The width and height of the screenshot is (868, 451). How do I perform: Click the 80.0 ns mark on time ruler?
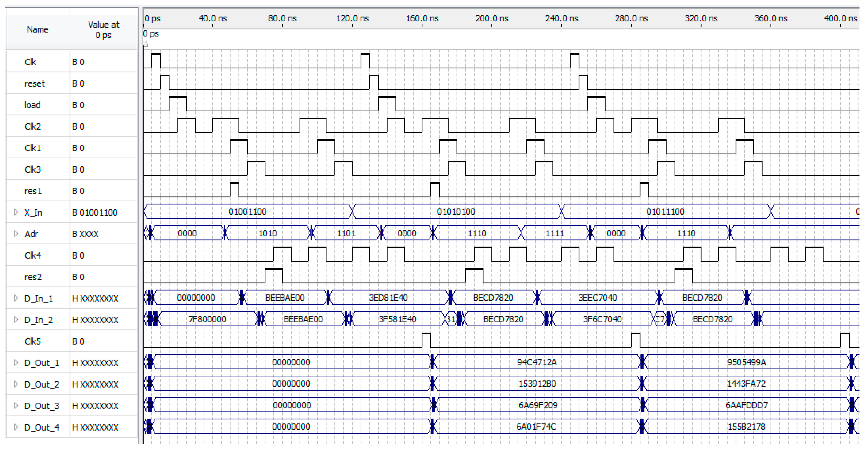(282, 18)
